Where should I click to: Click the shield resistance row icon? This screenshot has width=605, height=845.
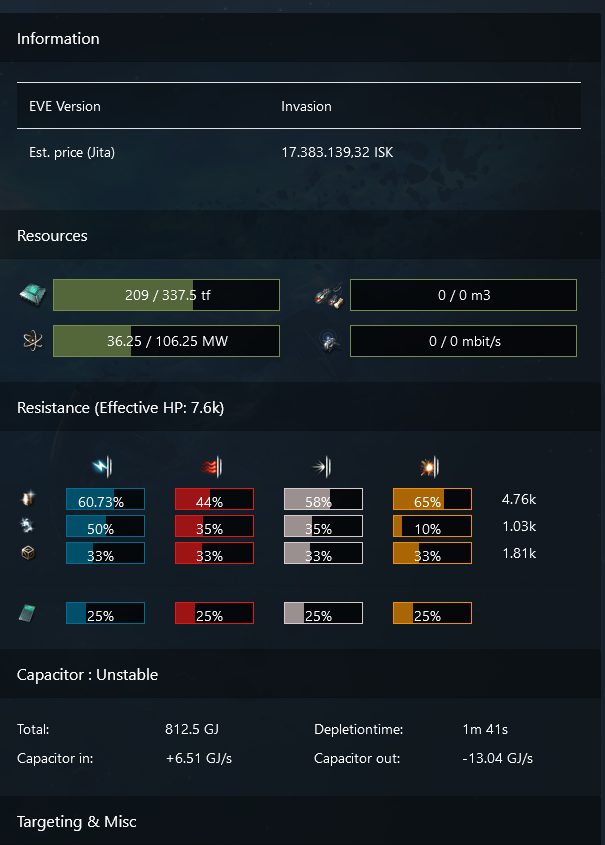click(x=29, y=498)
